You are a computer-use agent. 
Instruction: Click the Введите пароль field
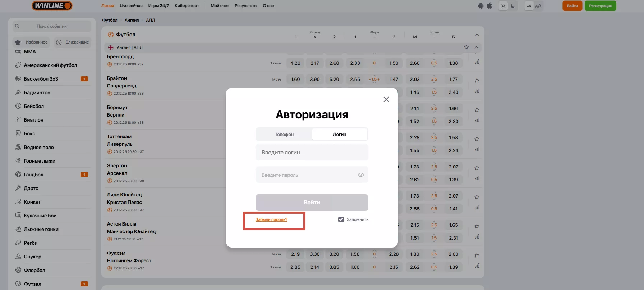[x=312, y=175]
